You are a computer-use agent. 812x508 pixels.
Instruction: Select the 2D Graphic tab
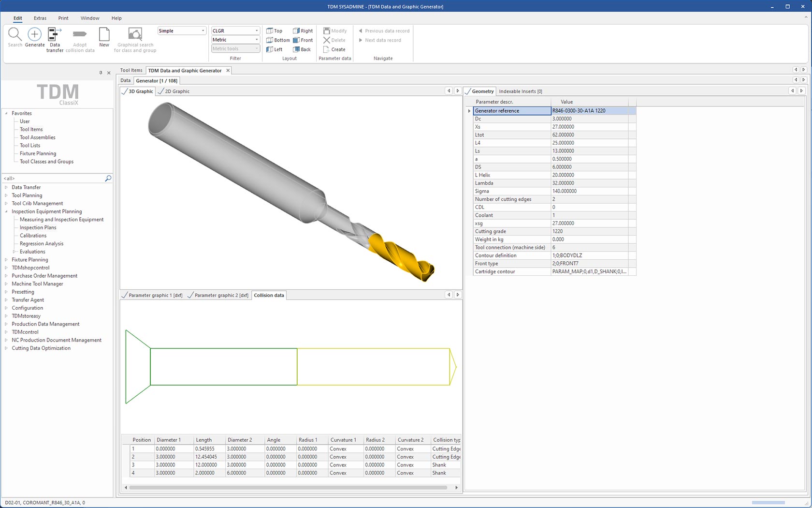coord(174,91)
